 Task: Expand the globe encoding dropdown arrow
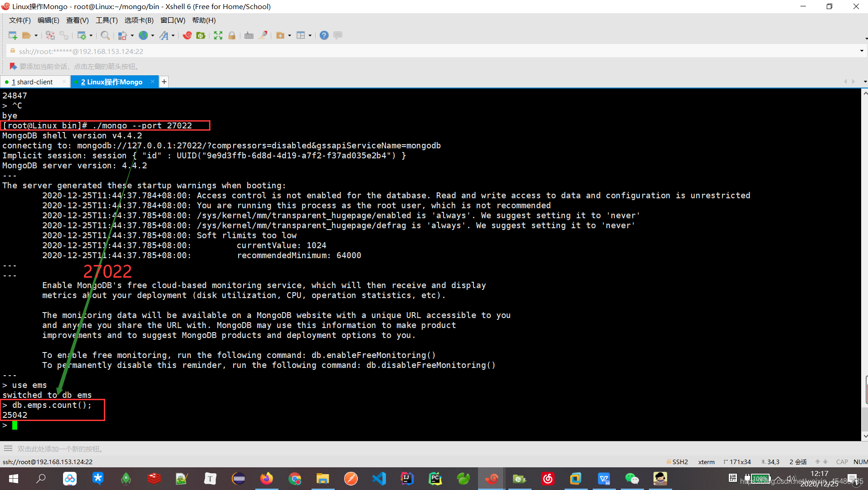tap(153, 35)
